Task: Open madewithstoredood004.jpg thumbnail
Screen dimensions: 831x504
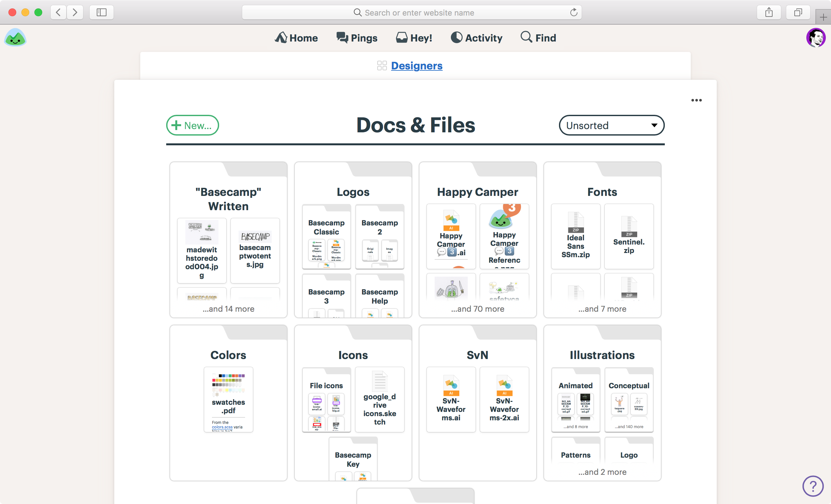Action: coord(202,232)
